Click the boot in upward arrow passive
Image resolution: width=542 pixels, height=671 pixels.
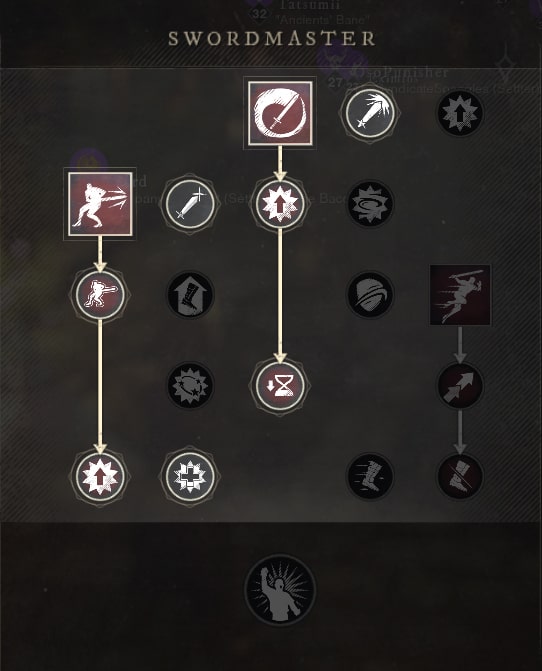pyautogui.click(x=190, y=295)
